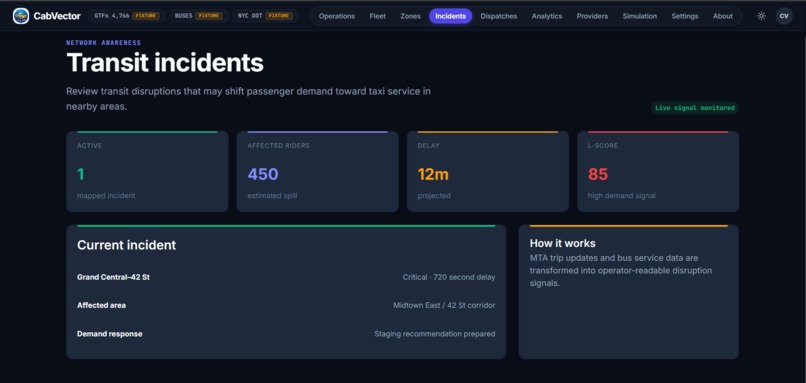Click the 'estimated spill' caption
Viewport: 806px width, 383px height.
pyautogui.click(x=272, y=196)
